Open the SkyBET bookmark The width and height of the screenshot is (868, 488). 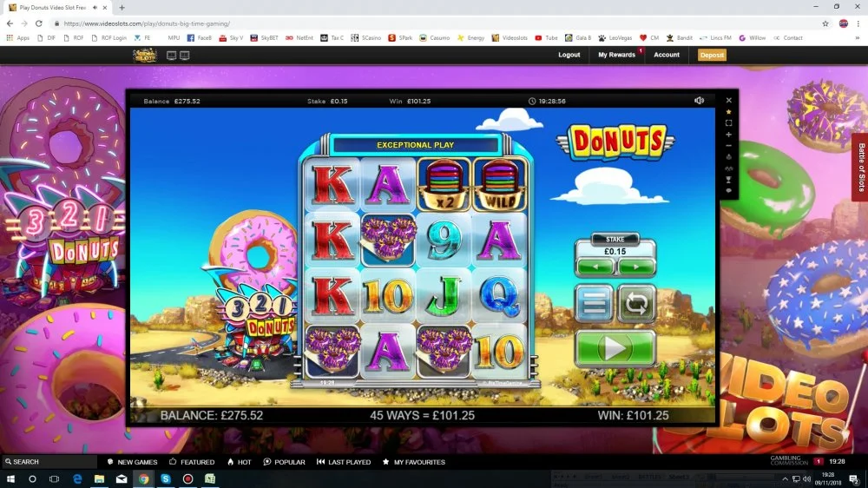[264, 37]
